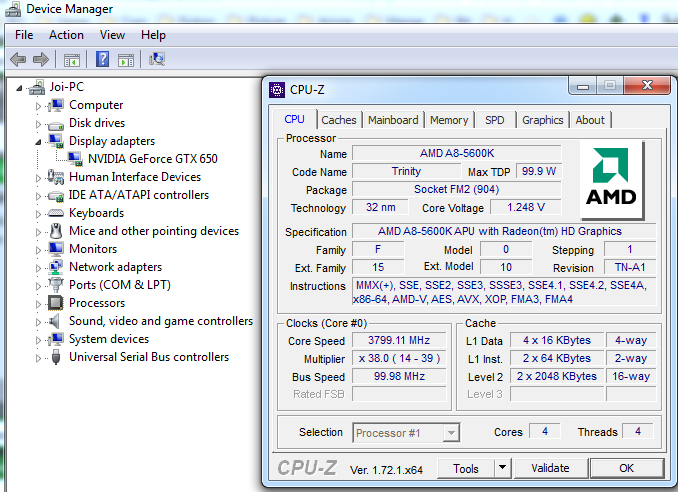Switch to the Memory tab
This screenshot has height=492, width=678.
click(x=449, y=120)
